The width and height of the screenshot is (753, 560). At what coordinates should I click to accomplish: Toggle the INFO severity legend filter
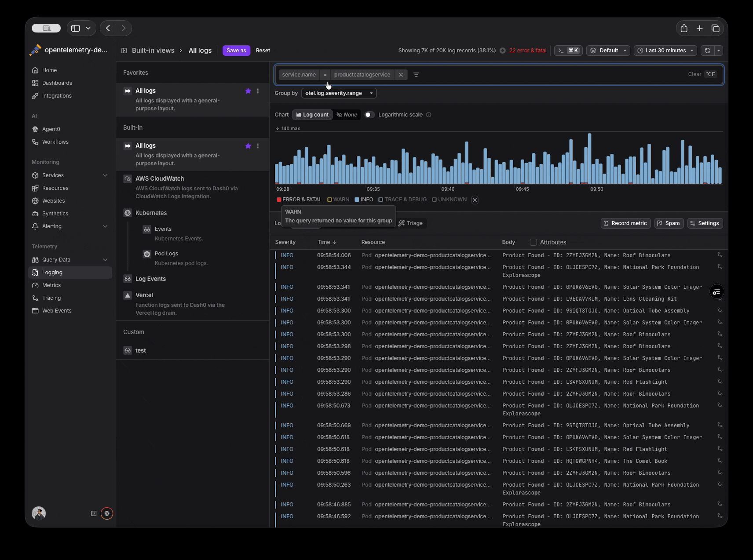coord(364,200)
